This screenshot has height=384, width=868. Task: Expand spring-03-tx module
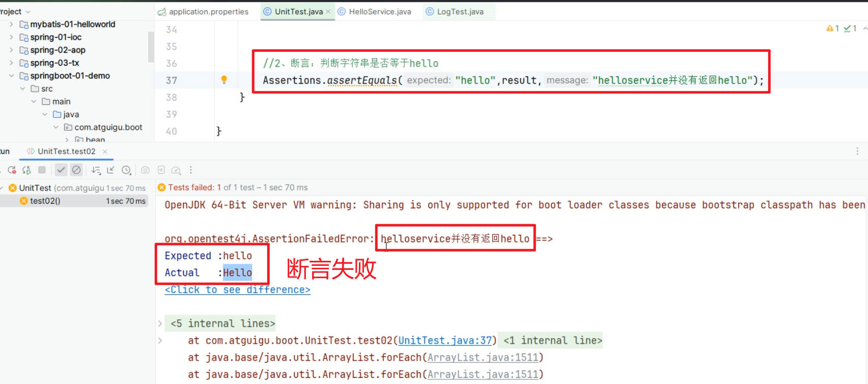pos(11,63)
